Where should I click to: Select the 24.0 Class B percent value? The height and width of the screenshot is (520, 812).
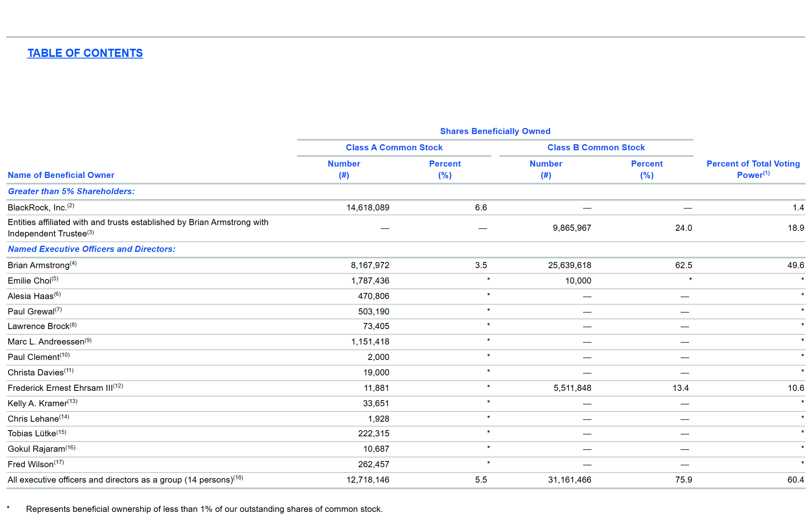point(683,228)
